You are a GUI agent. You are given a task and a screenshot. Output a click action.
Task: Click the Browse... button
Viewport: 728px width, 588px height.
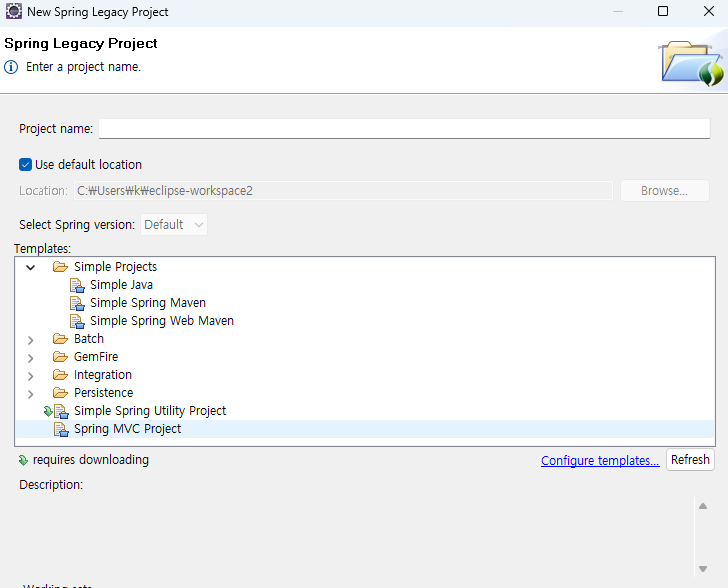coord(664,190)
